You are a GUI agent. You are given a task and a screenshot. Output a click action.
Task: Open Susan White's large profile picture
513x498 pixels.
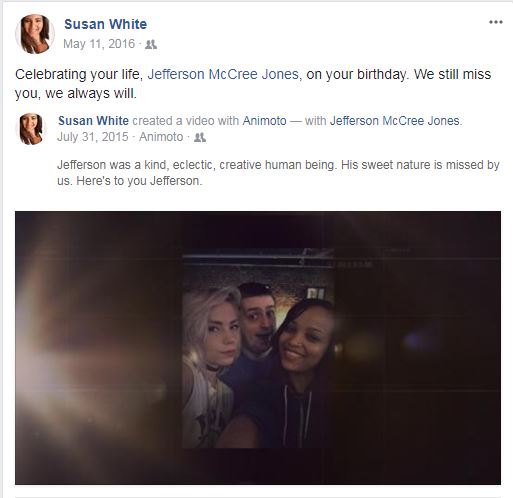tap(35, 34)
